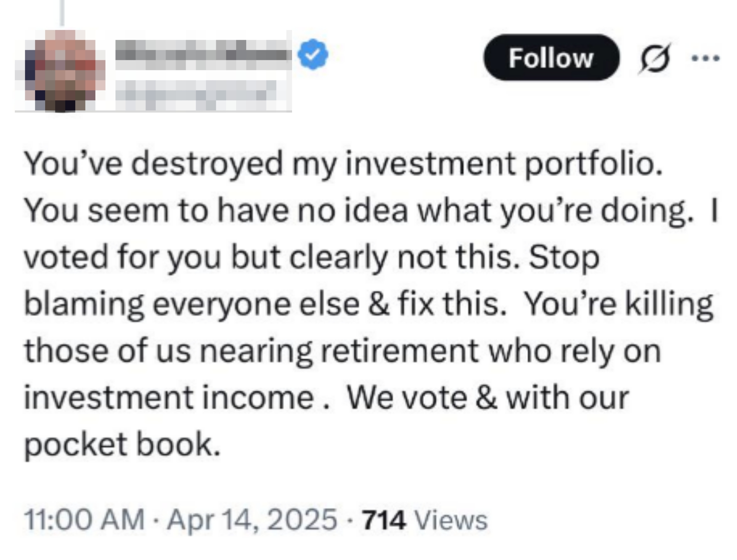Open the tweet by clicking its text body
Viewport: 737px width, 560px height.
pyautogui.click(x=367, y=300)
